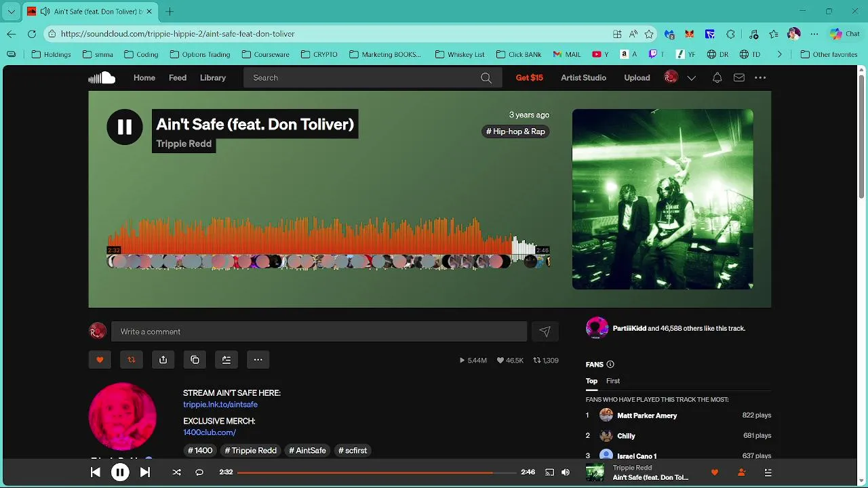Open Artist Studio

click(x=583, y=78)
